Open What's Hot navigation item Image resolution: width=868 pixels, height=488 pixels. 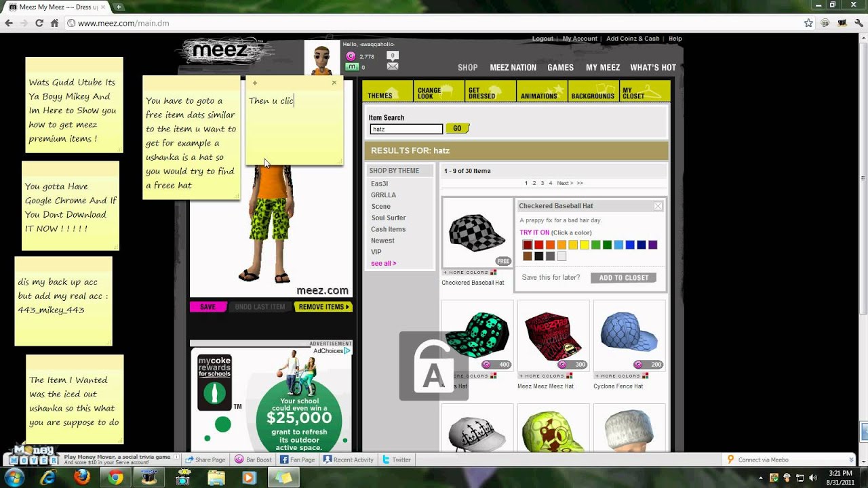point(653,68)
